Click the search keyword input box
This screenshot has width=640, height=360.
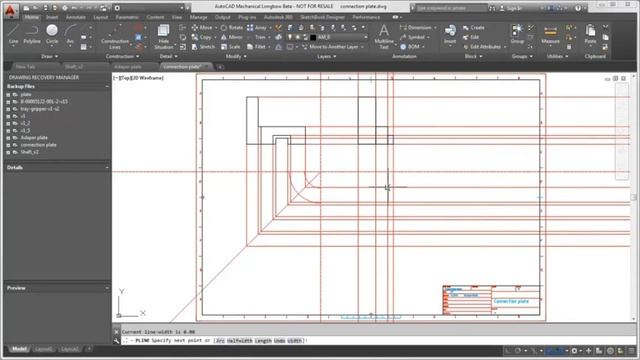(451, 8)
